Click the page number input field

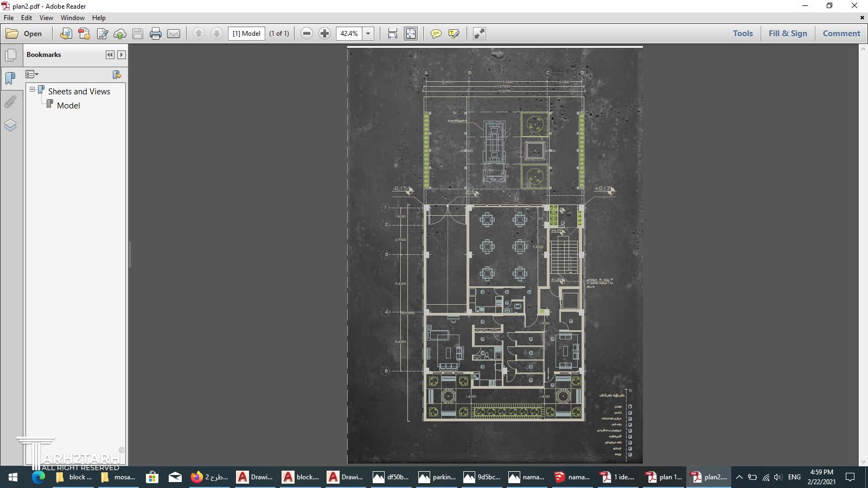247,34
